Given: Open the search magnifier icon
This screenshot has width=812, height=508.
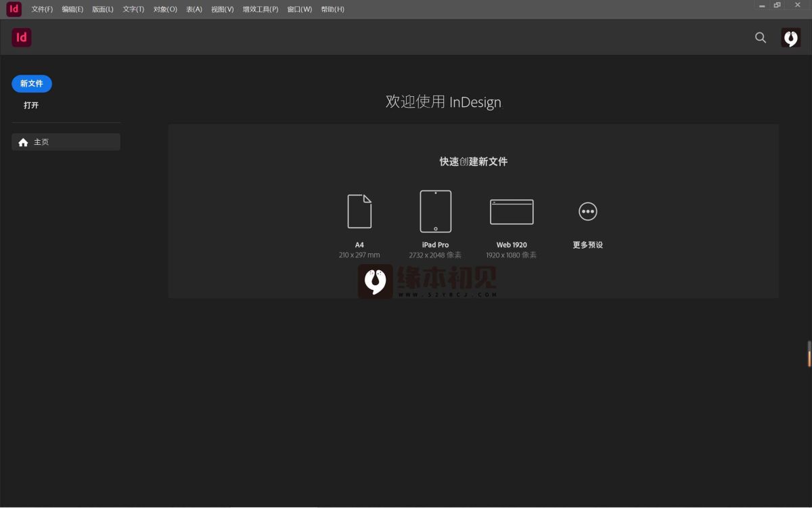Looking at the screenshot, I should pyautogui.click(x=761, y=38).
